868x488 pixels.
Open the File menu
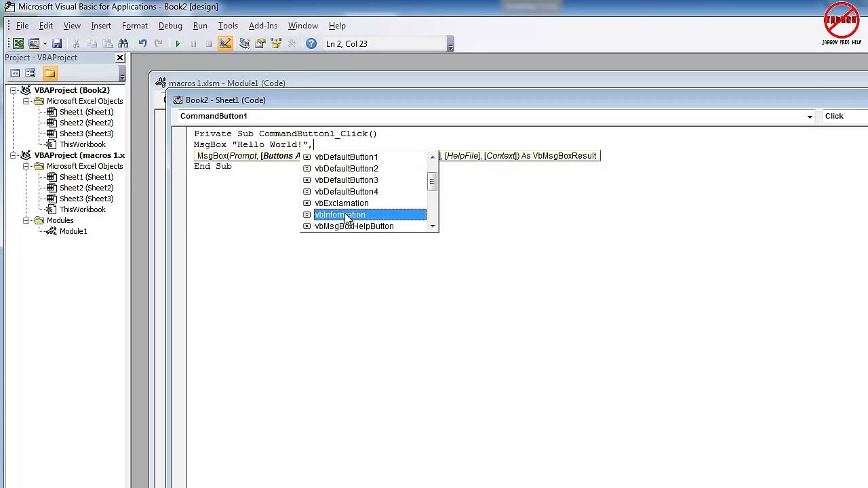click(22, 26)
